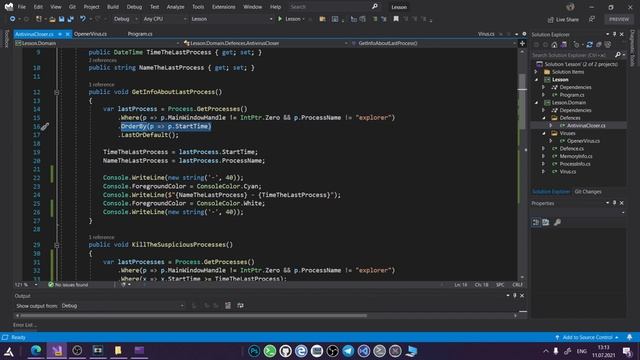Click the search magnifier in title bar
Image resolution: width=640 pixels, height=360 pixels.
[x=375, y=7]
